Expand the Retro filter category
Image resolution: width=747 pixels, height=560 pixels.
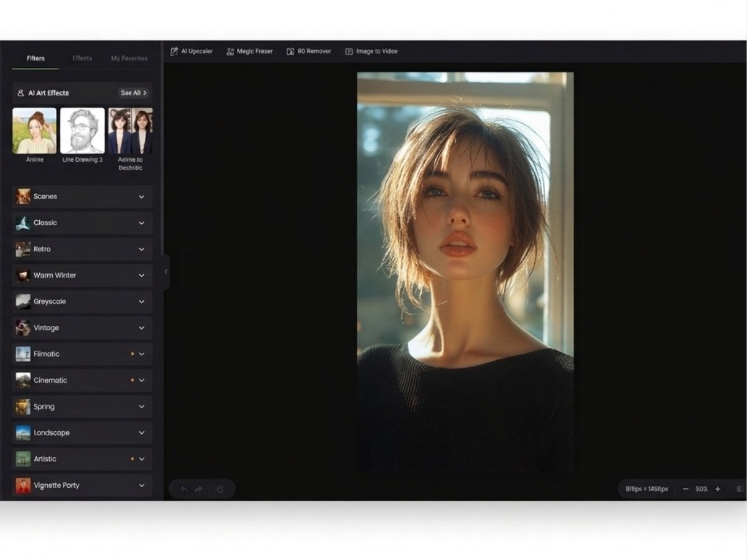(82, 249)
